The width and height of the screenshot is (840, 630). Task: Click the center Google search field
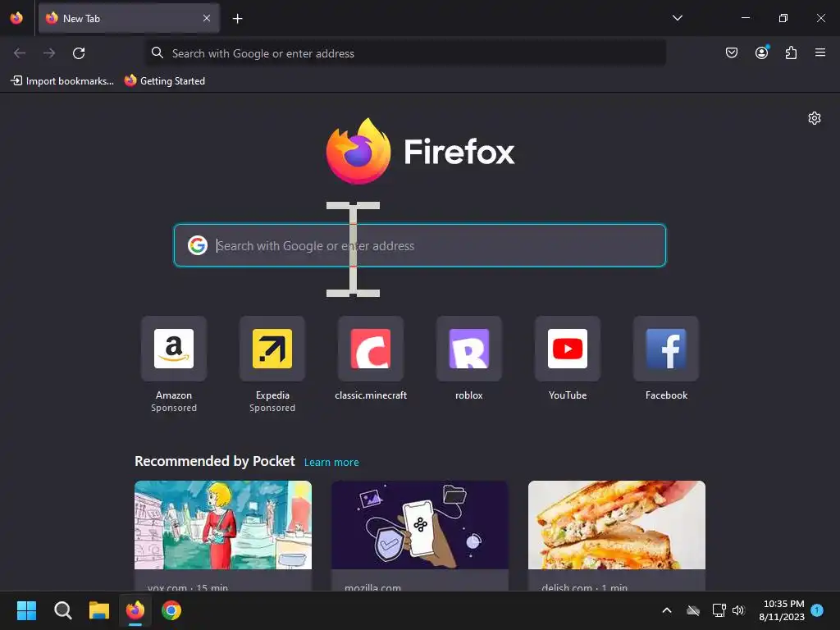[420, 245]
